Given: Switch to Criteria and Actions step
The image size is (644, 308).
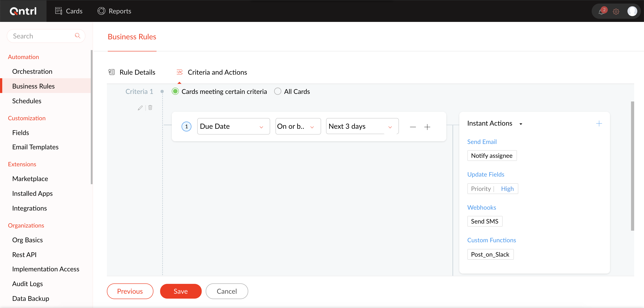Looking at the screenshot, I should (212, 72).
